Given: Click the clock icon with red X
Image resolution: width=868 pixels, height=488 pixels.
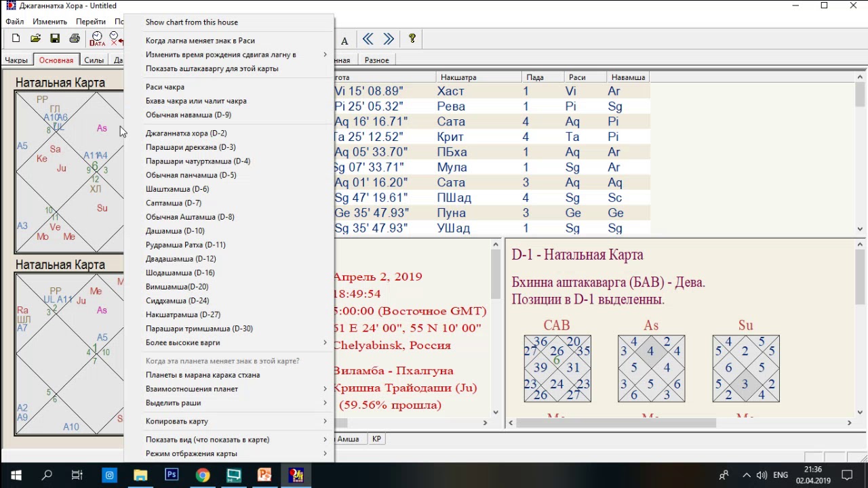Looking at the screenshot, I should 116,39.
